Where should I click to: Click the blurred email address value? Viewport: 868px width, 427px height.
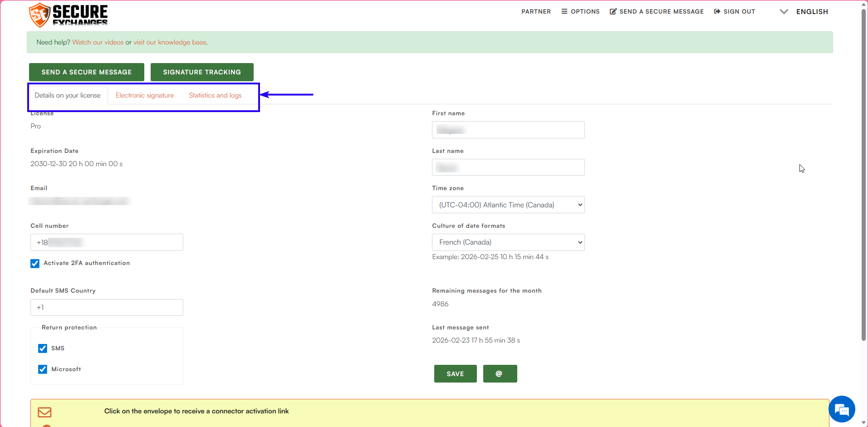(80, 201)
